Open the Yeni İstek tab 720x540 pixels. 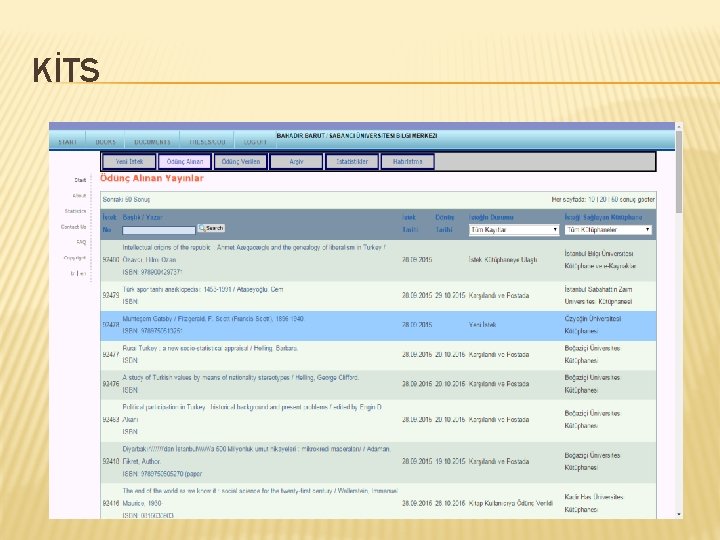pos(129,162)
